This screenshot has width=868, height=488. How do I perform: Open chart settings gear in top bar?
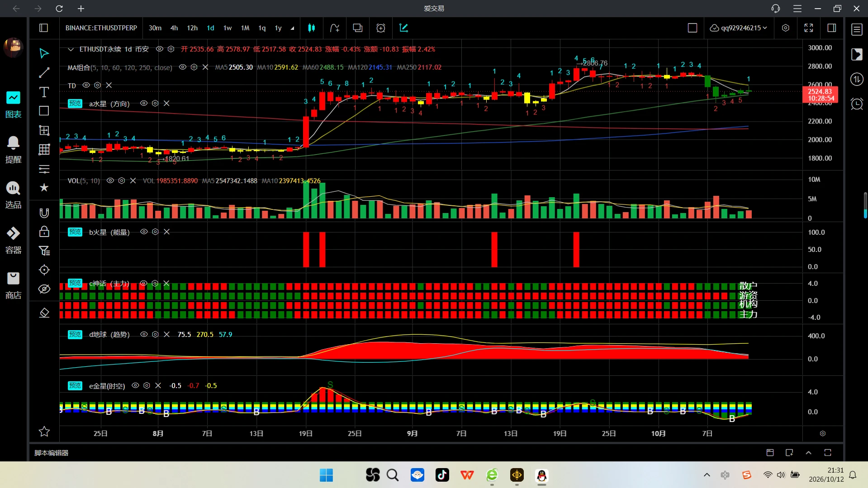785,28
